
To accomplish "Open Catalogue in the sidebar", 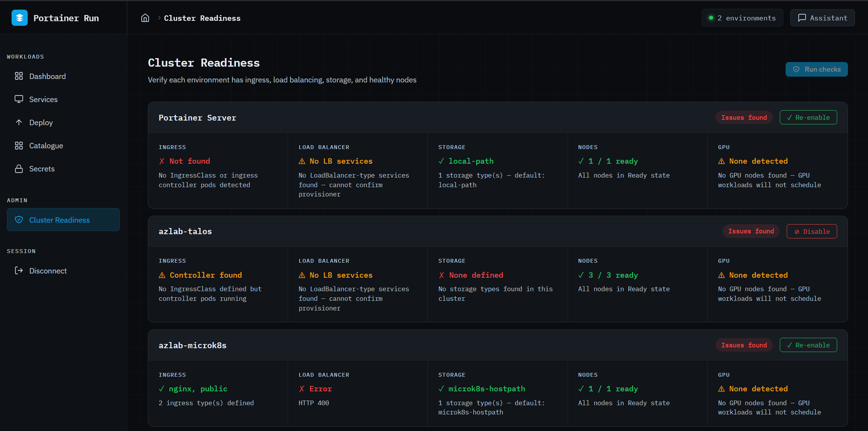I will pos(46,146).
